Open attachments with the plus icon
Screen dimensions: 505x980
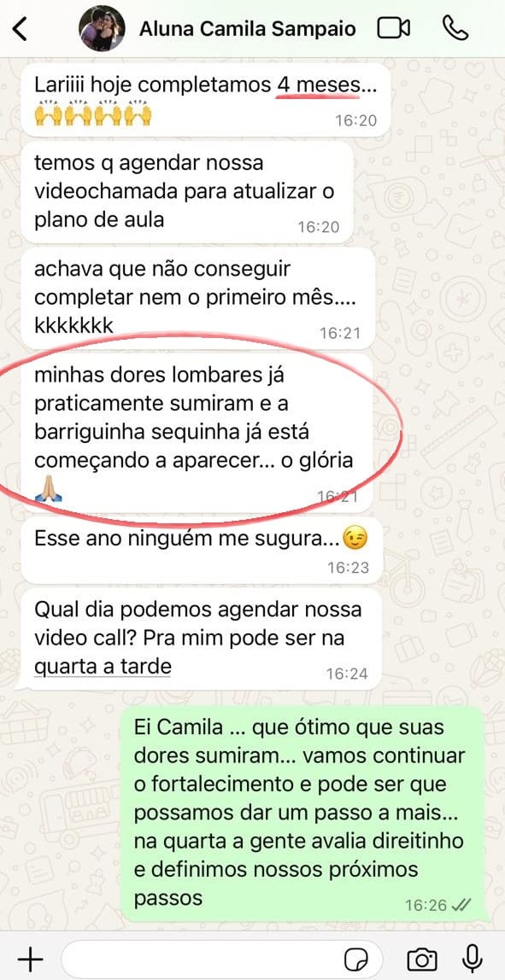click(29, 958)
